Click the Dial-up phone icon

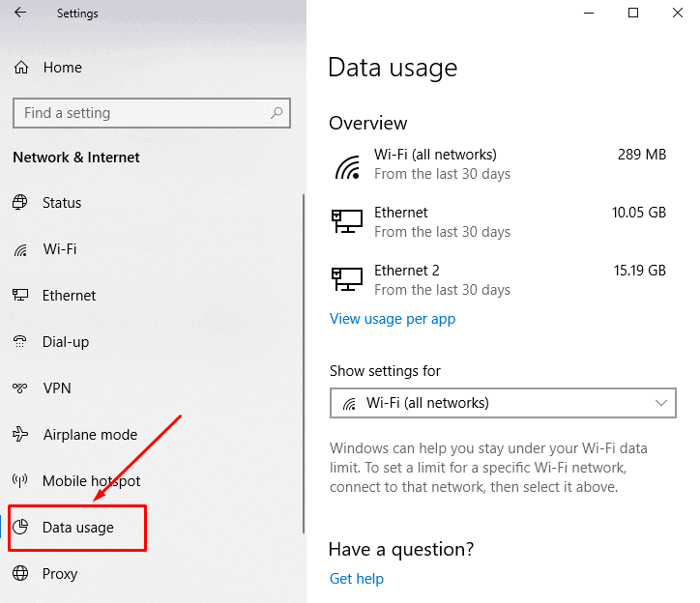click(x=20, y=341)
